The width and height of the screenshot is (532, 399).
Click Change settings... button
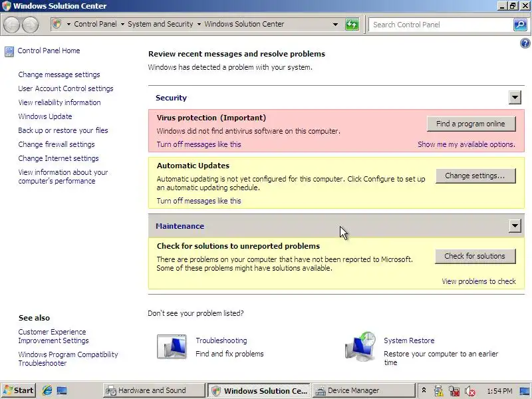475,176
